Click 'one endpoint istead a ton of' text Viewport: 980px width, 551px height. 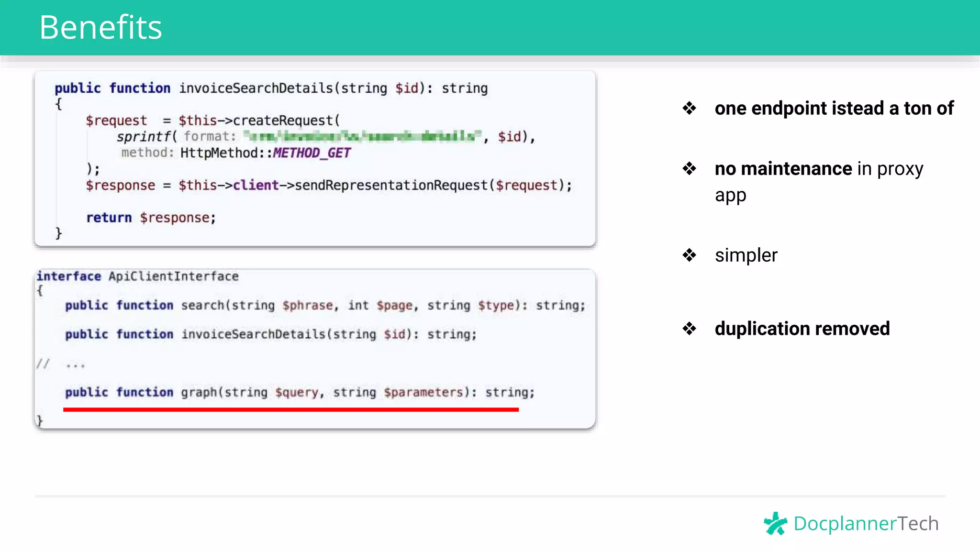834,109
